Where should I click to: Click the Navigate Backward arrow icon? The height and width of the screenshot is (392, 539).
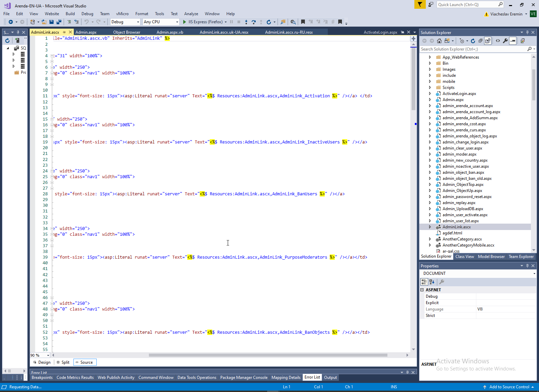(11, 22)
